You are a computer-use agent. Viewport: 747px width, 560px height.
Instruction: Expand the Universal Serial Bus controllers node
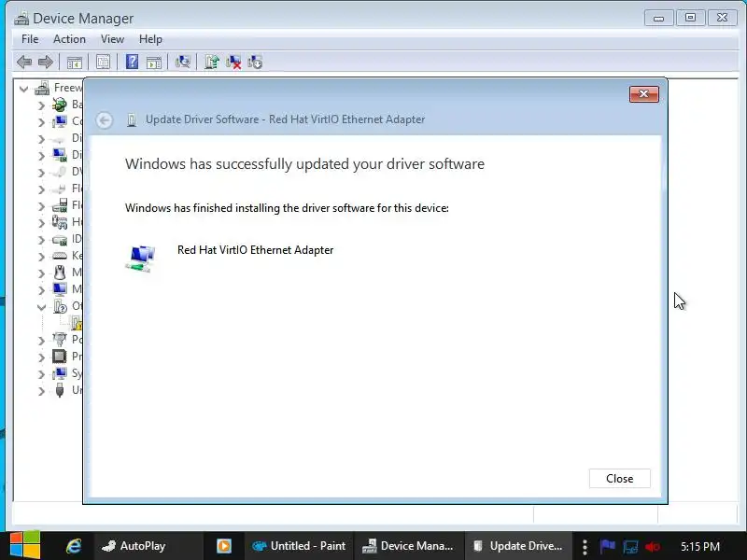[x=41, y=391]
